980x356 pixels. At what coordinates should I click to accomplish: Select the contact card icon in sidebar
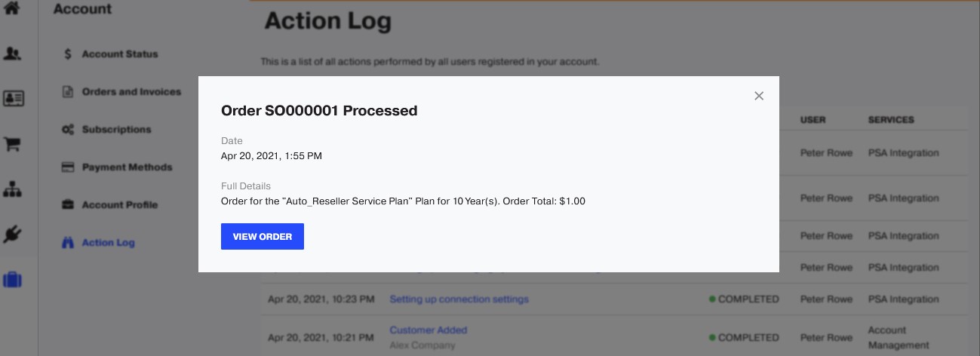[x=13, y=99]
